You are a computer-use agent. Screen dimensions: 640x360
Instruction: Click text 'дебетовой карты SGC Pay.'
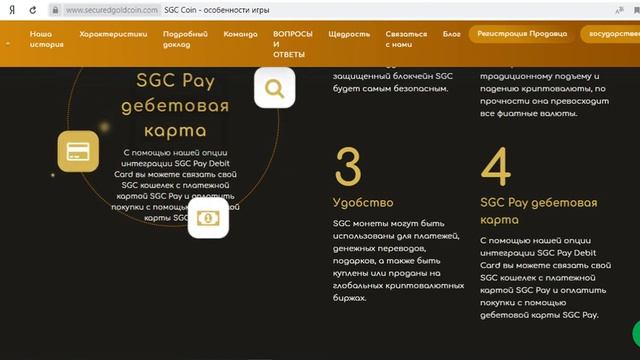click(x=539, y=315)
